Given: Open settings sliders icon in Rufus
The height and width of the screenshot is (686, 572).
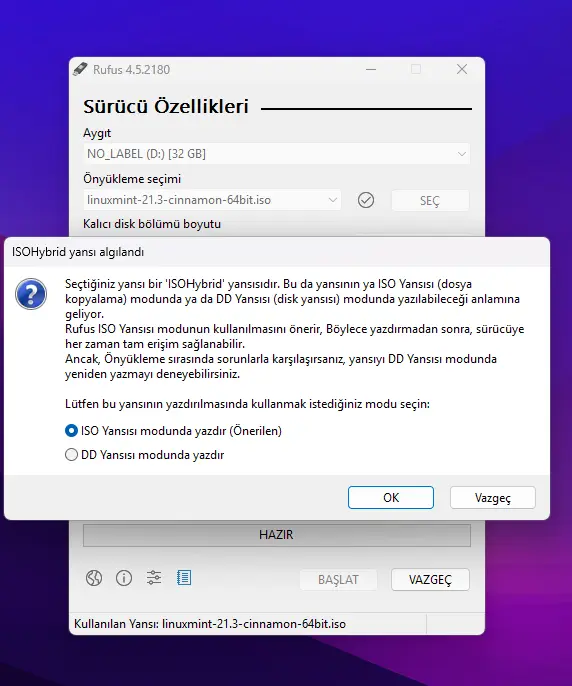Looking at the screenshot, I should tap(154, 578).
